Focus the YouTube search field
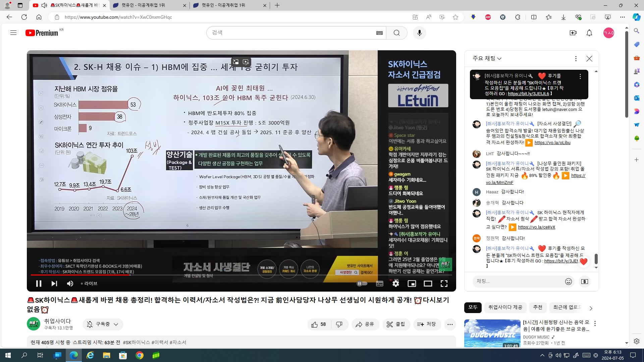The width and height of the screenshot is (644, 362). pyautogui.click(x=292, y=33)
